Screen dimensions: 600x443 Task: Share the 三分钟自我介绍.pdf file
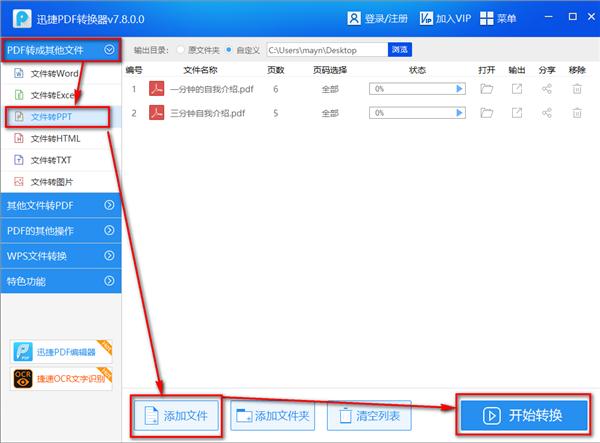click(547, 112)
